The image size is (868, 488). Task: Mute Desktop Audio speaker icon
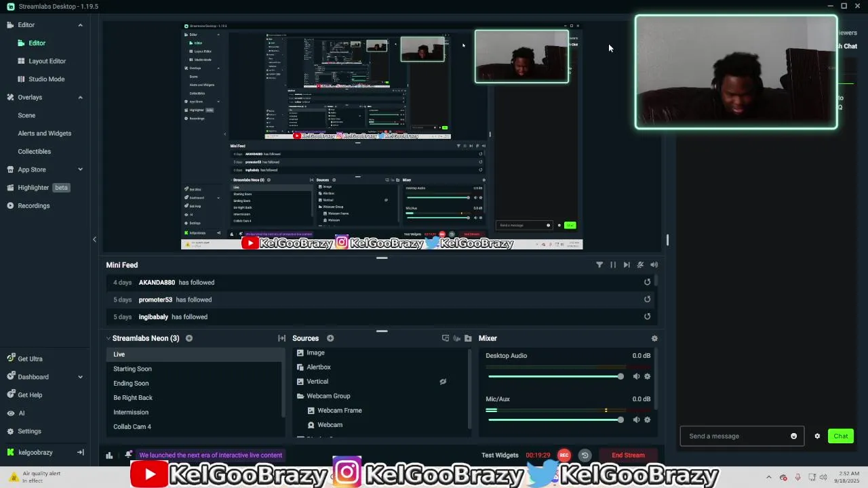point(636,377)
